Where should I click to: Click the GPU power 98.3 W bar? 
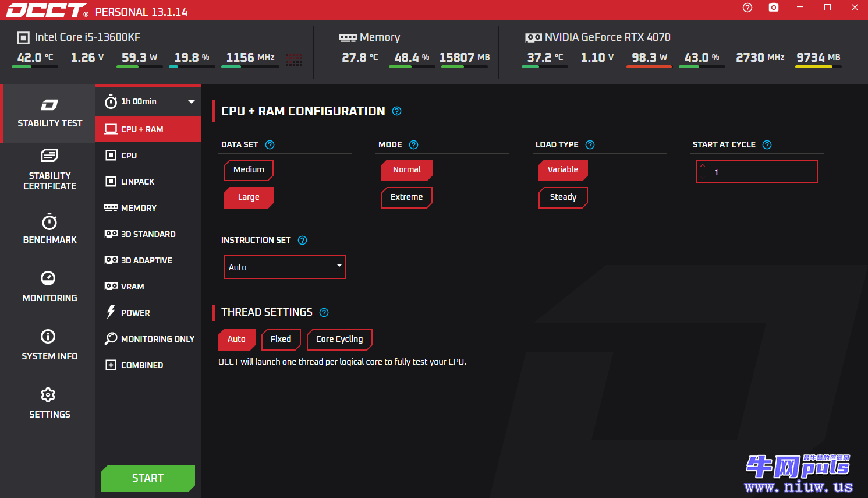(649, 67)
